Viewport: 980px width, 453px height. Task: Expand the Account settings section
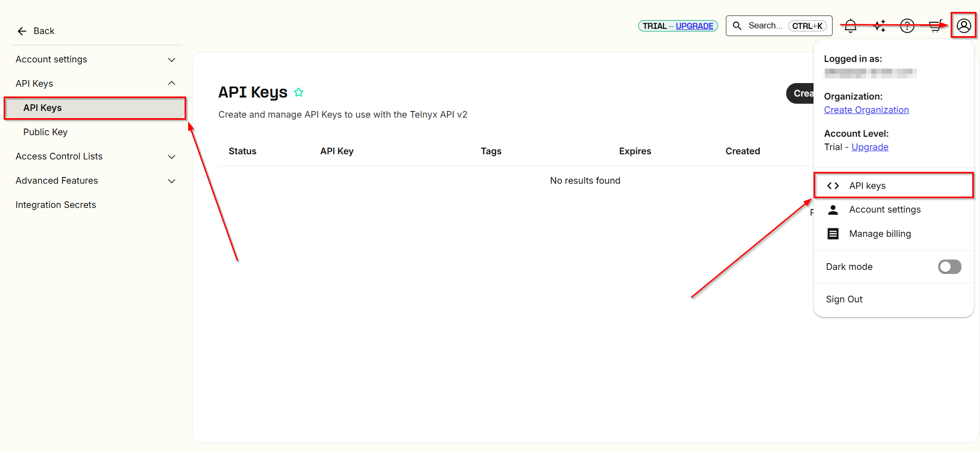tap(172, 60)
